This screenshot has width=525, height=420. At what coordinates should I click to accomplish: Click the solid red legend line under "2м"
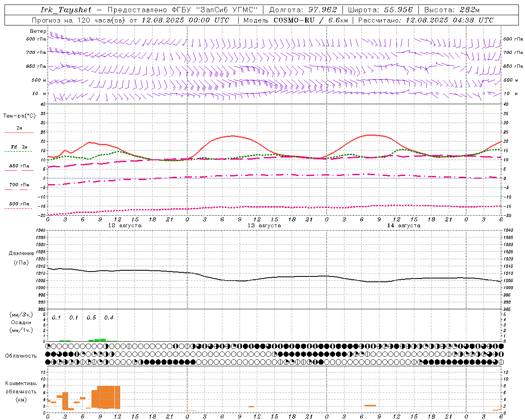19,133
